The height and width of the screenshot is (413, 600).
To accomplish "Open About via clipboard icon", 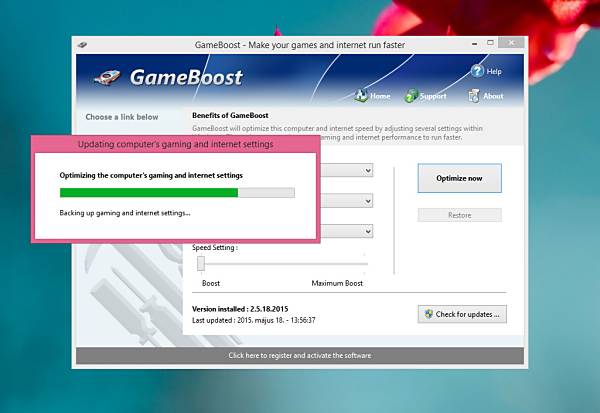I will point(474,96).
